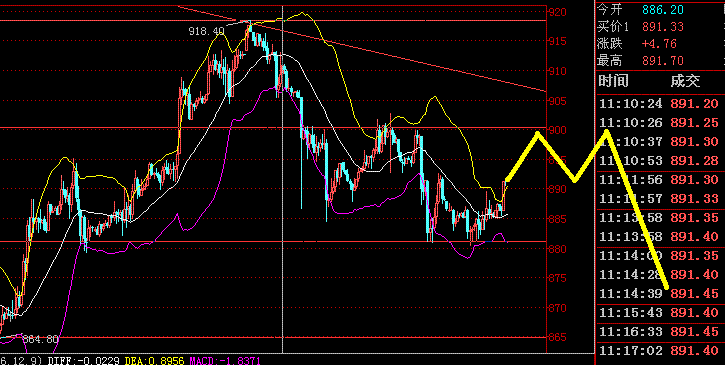Click the 880 axis price label
Screen dimensions: 725x365
pyautogui.click(x=557, y=248)
